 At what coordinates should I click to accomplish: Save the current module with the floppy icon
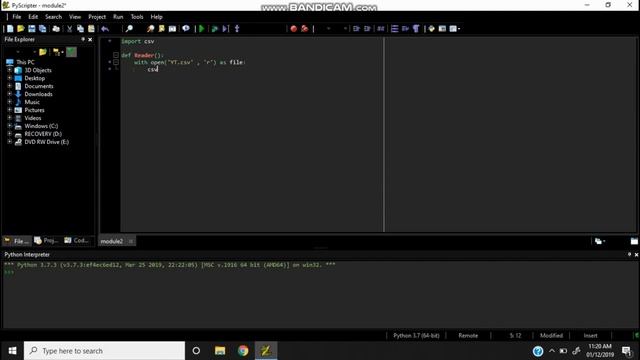point(31,29)
